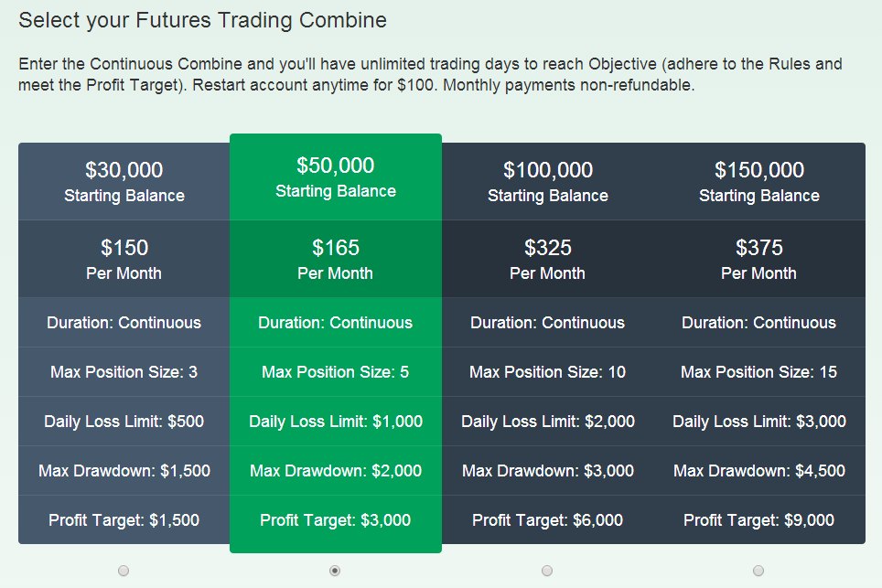
Task: Click Max Position Size: 15 row
Action: point(759,371)
